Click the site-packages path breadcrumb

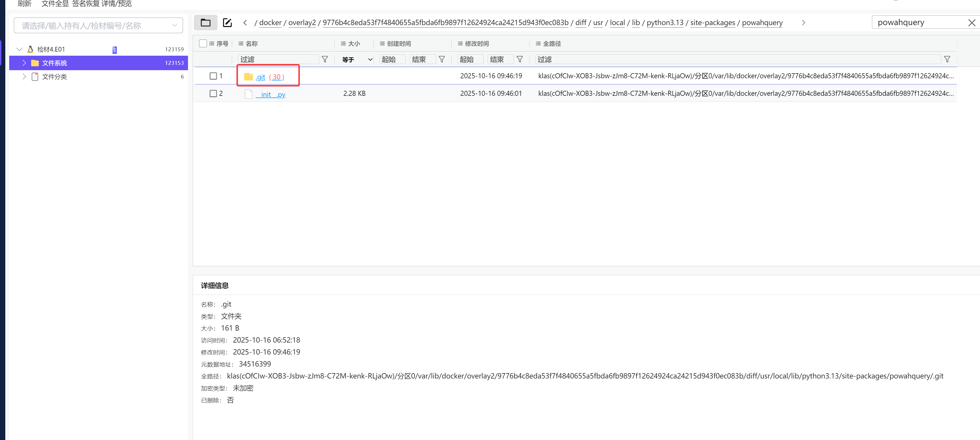(712, 23)
